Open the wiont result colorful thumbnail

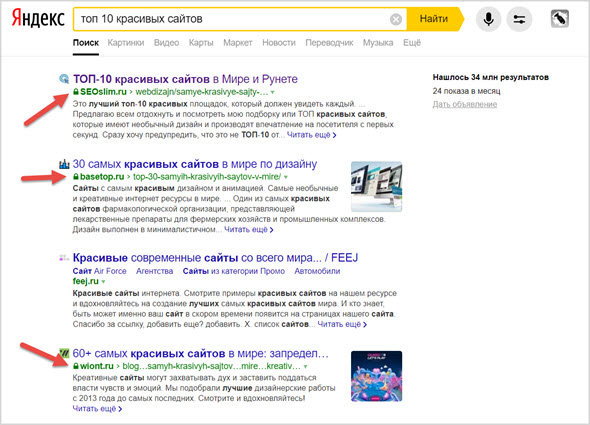(x=376, y=376)
